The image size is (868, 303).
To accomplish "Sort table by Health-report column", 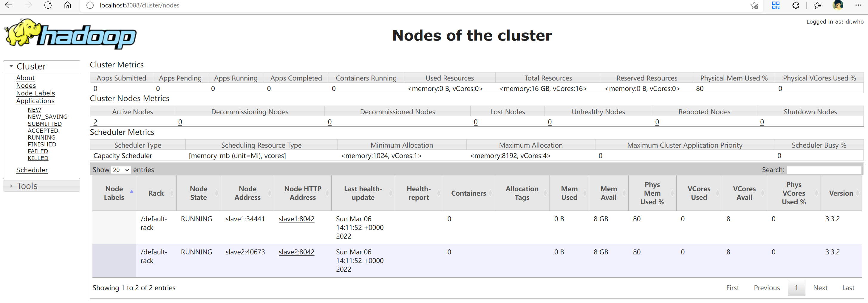I will (x=419, y=193).
